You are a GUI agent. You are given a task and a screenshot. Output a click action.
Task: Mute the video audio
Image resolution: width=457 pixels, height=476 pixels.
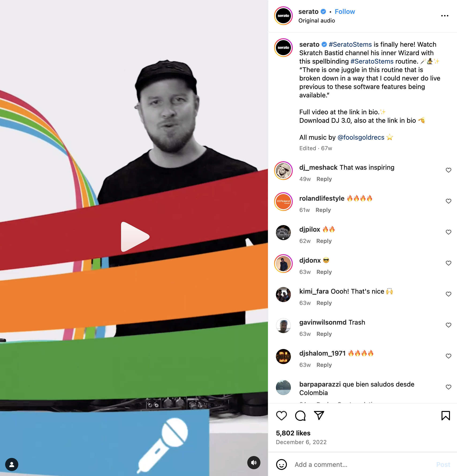click(254, 463)
